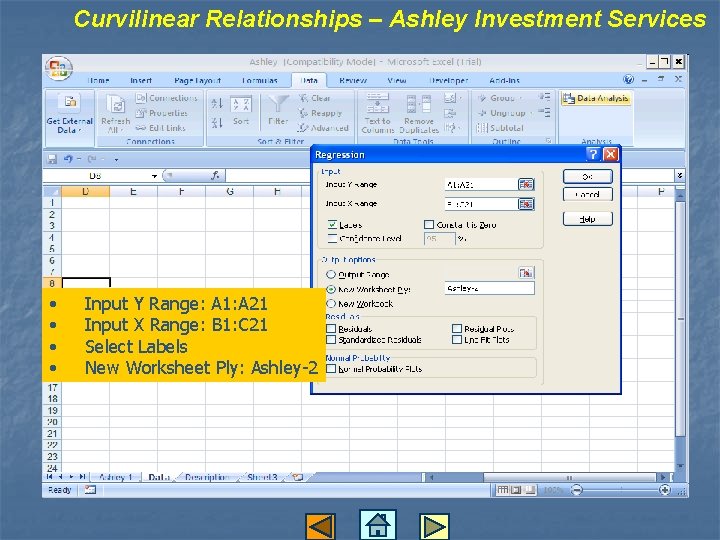The width and height of the screenshot is (720, 540).
Task: Open the Home ribbon tab
Action: click(x=98, y=80)
